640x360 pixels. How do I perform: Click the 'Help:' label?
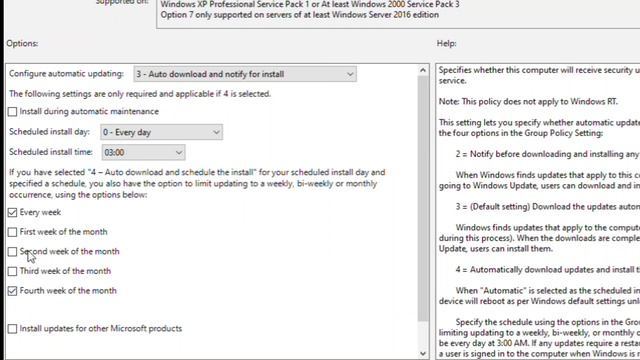tap(447, 43)
